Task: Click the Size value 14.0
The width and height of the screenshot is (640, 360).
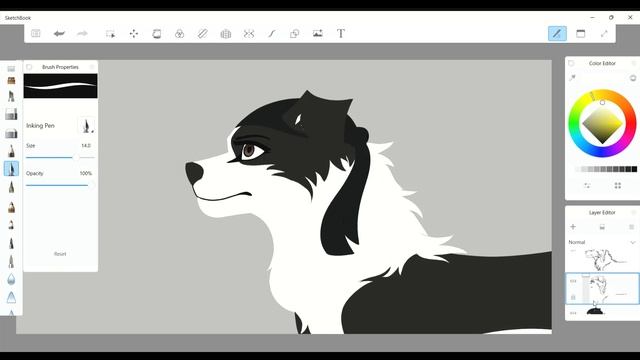Action: point(86,146)
